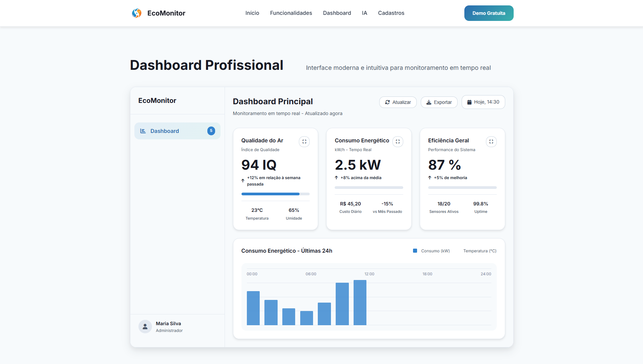Toggle the Temperatura (°C) legend entry

click(480, 251)
